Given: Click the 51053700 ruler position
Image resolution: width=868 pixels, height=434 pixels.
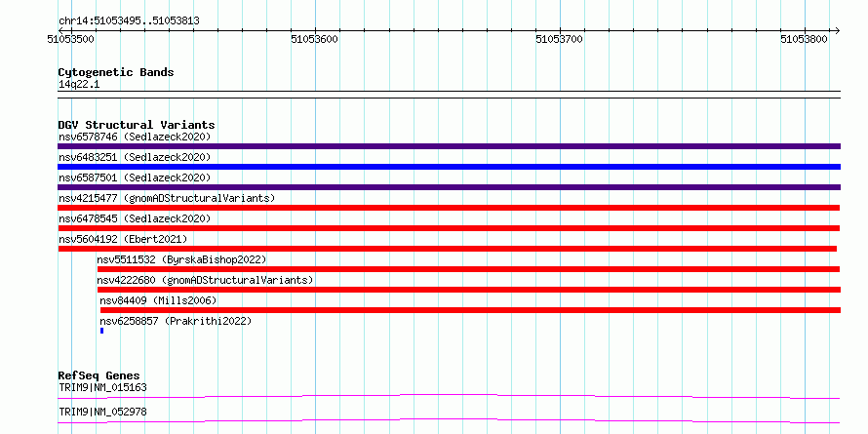Looking at the screenshot, I should pyautogui.click(x=559, y=39).
